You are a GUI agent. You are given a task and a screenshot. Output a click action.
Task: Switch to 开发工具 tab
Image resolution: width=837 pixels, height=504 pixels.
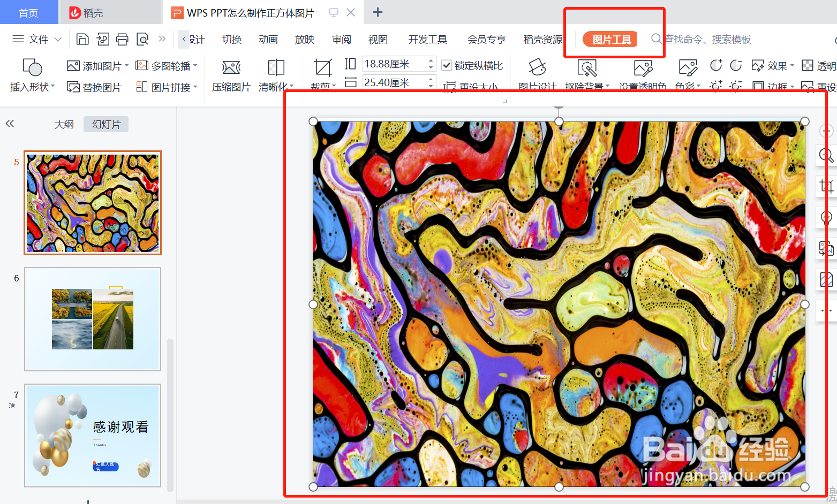pos(427,39)
